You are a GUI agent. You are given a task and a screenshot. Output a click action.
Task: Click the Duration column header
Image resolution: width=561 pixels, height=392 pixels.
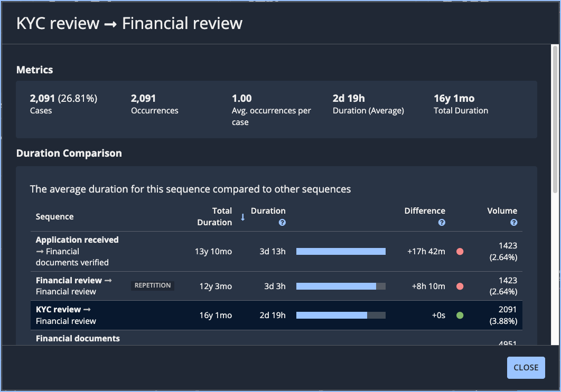[x=268, y=211]
